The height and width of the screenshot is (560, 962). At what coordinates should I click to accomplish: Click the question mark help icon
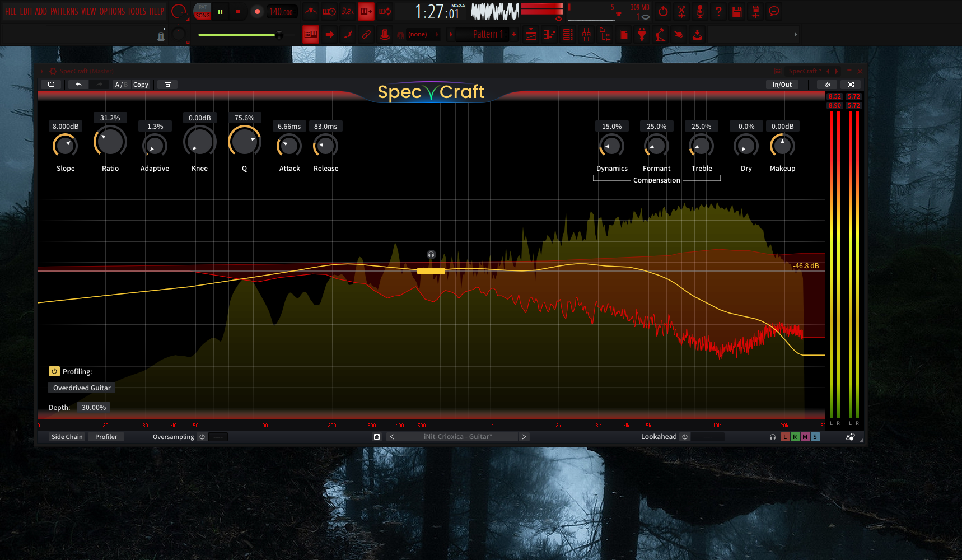point(718,11)
